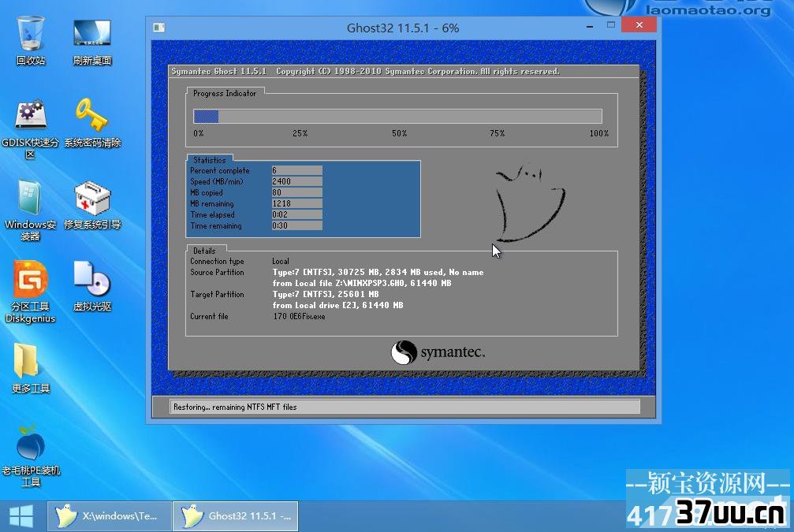The image size is (794, 532).
Task: Click the Ghost progress indicator bar
Action: pyautogui.click(x=397, y=117)
